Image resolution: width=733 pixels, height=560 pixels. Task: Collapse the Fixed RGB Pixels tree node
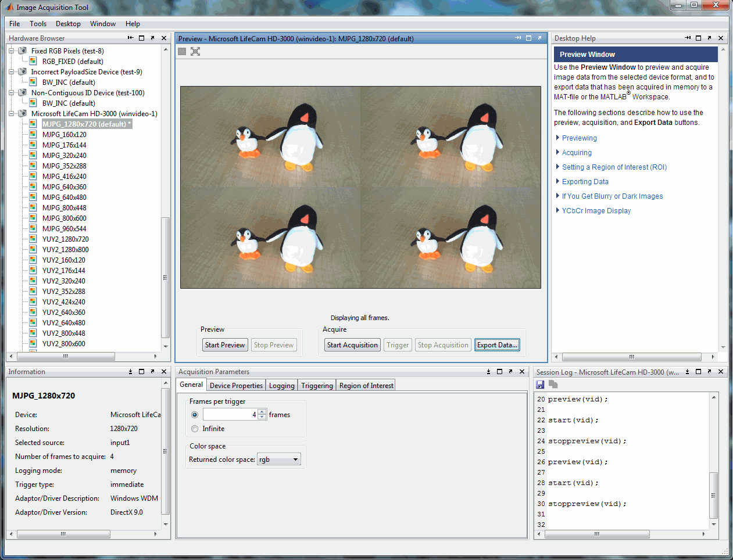point(11,51)
